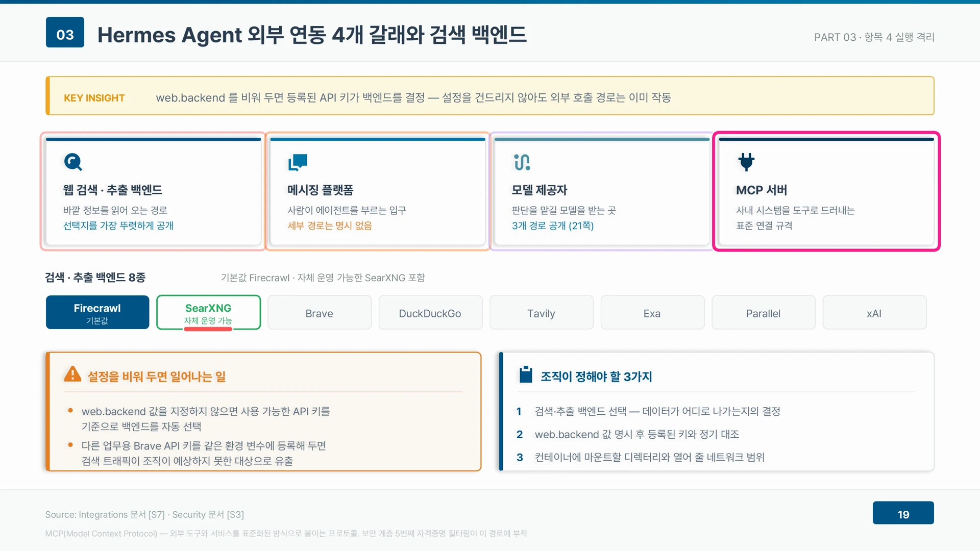
Task: Click the MCP server plug icon
Action: pos(746,162)
